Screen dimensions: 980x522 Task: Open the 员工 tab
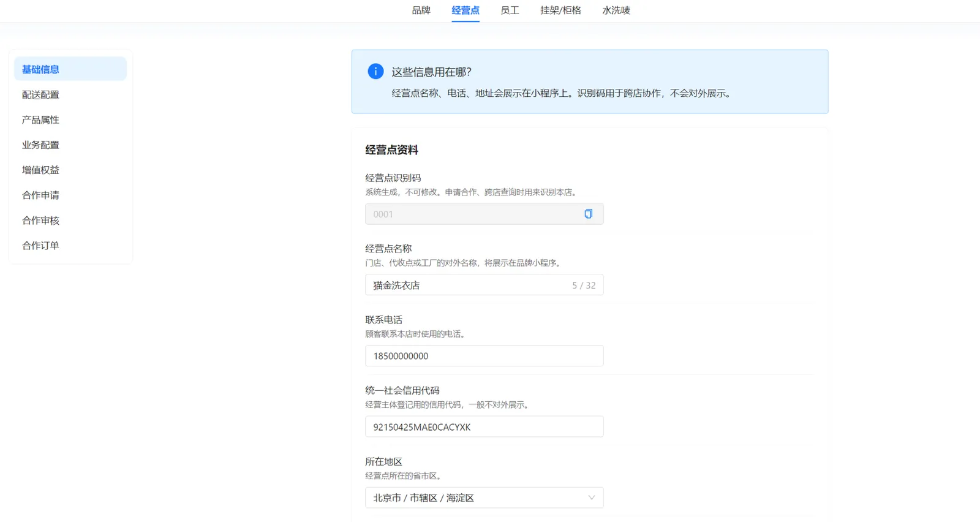click(x=510, y=10)
